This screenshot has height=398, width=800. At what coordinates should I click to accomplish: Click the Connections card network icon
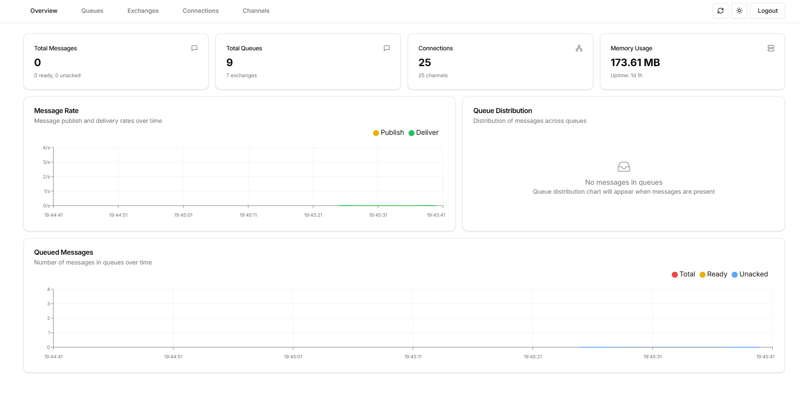coord(579,48)
